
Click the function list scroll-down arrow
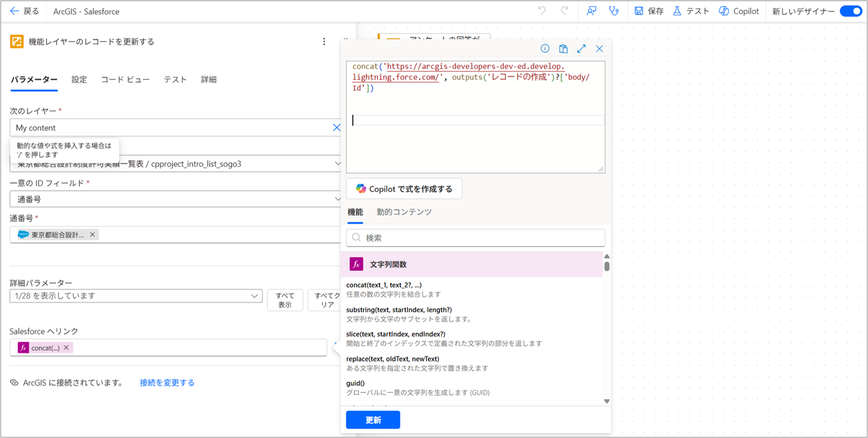click(x=607, y=401)
